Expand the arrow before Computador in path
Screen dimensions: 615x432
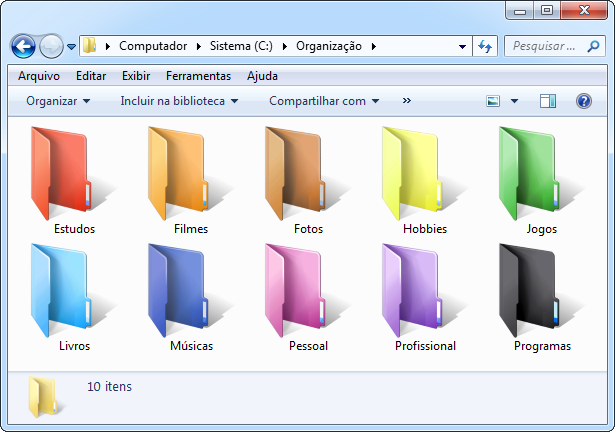click(108, 46)
